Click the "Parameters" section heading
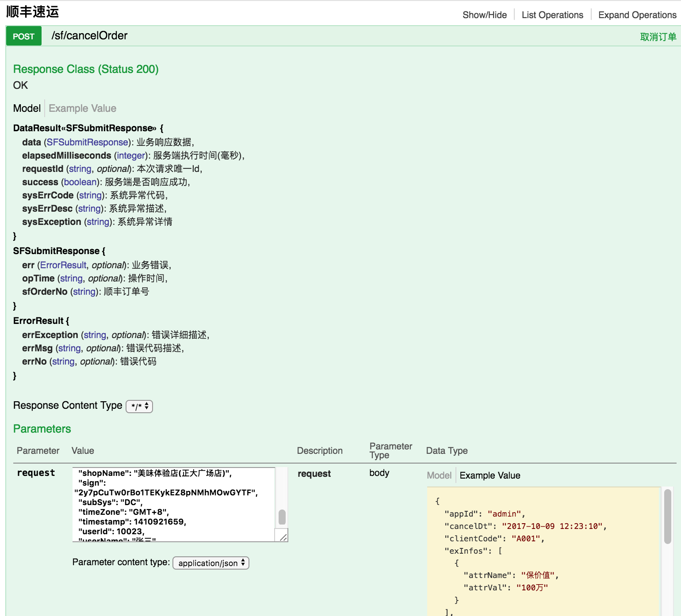 click(42, 429)
